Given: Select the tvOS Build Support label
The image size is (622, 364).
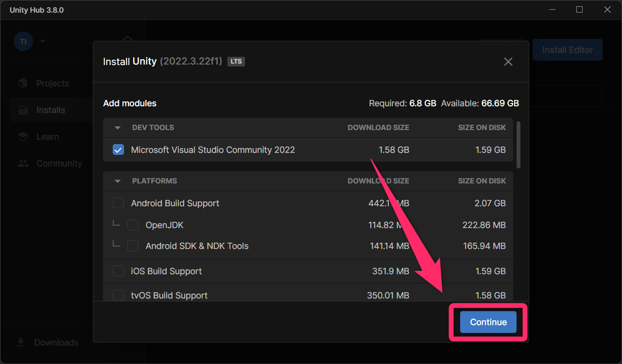Looking at the screenshot, I should [x=169, y=296].
